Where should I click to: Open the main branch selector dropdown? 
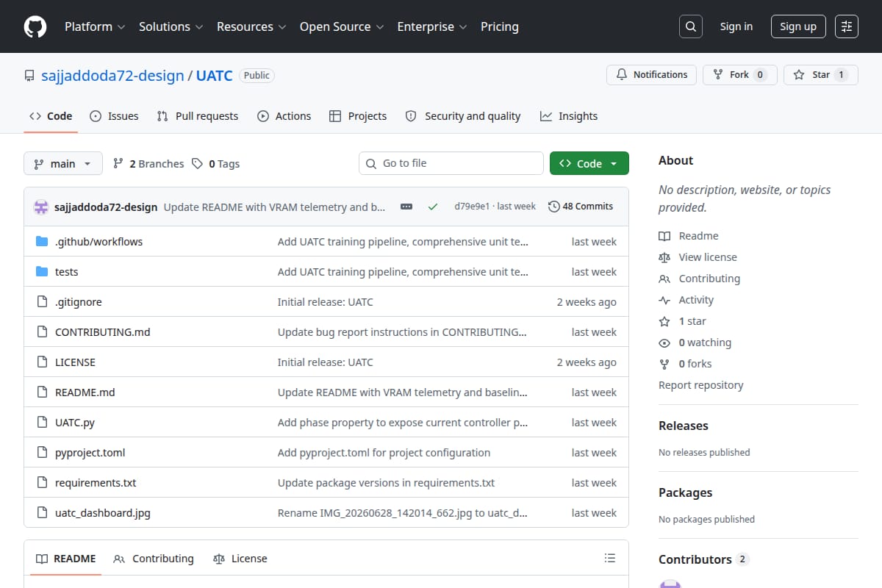coord(62,163)
